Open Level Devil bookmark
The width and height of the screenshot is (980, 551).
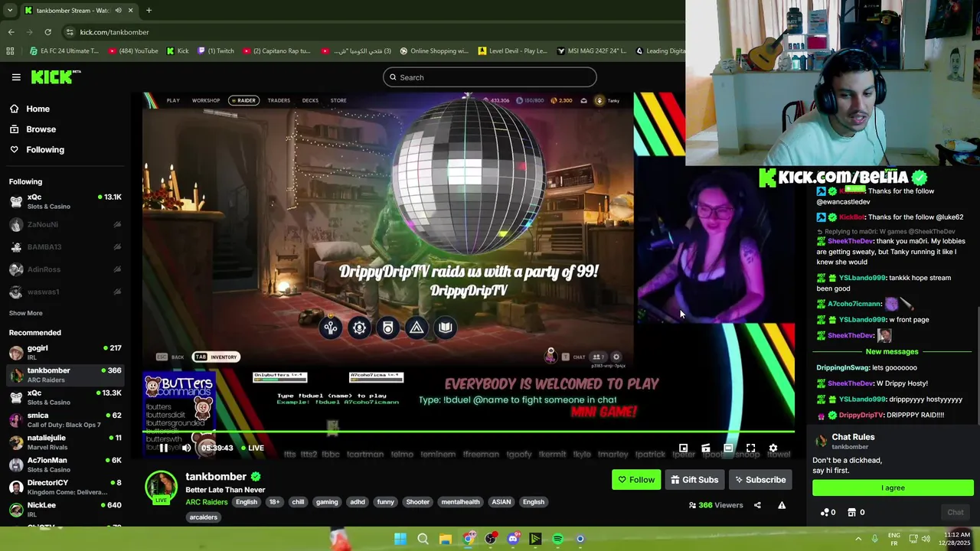(x=513, y=51)
